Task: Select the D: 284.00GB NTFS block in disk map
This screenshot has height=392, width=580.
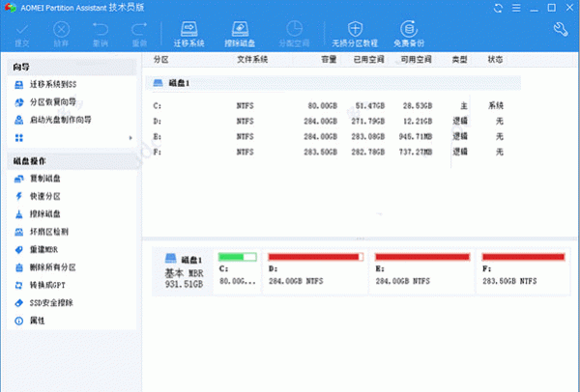Action: [315, 271]
